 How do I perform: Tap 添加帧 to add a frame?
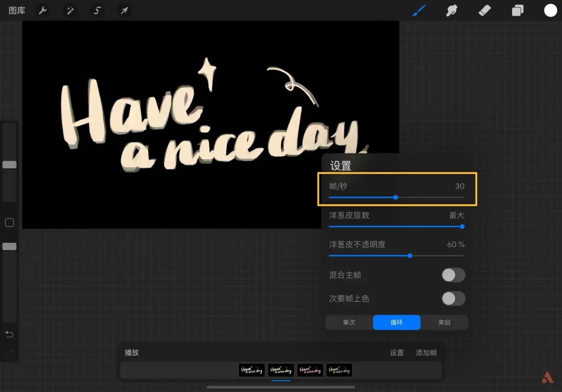tap(426, 352)
